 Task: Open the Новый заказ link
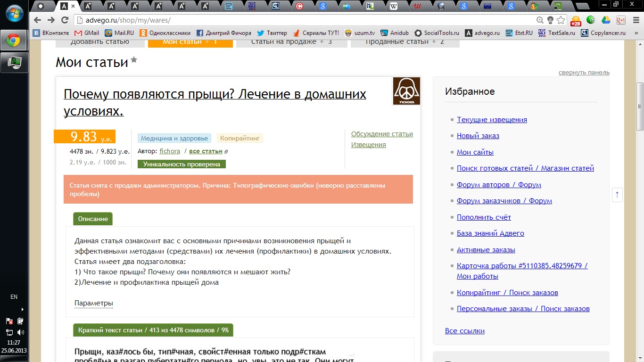478,136
